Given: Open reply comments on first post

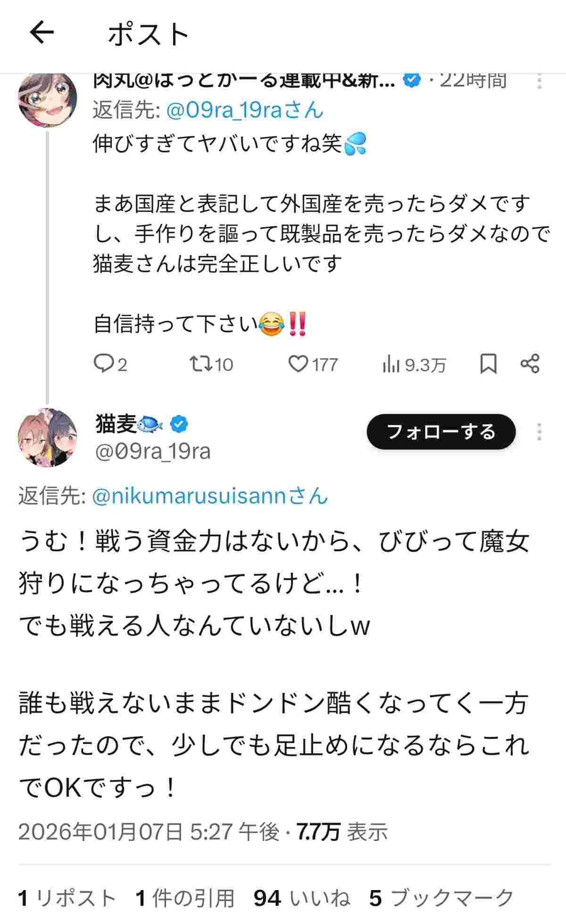Looking at the screenshot, I should (x=110, y=364).
